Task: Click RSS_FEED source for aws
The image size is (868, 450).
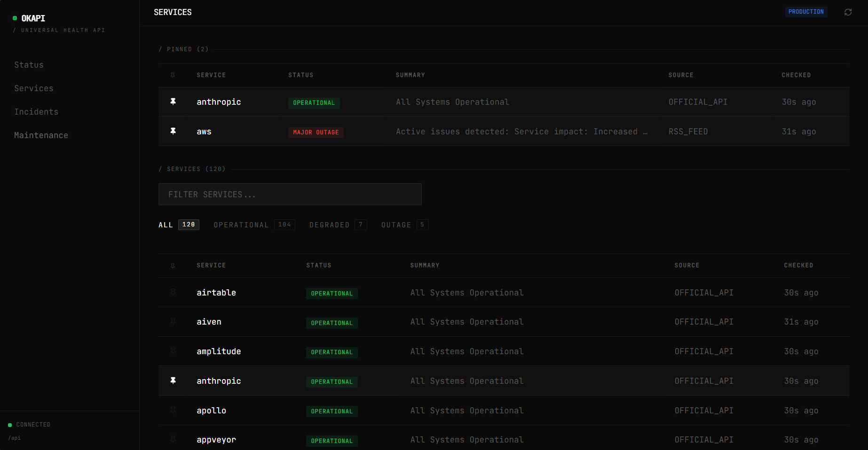Action: (688, 132)
